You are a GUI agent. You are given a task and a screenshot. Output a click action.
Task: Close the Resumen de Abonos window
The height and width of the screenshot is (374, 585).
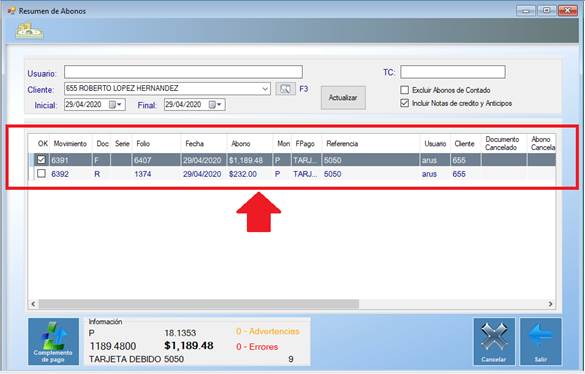[567, 10]
